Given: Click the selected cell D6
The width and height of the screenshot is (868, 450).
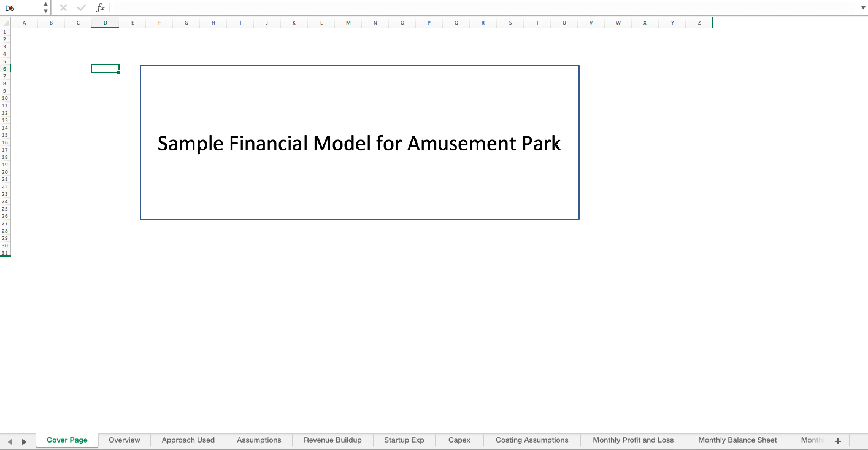Looking at the screenshot, I should click(105, 69).
